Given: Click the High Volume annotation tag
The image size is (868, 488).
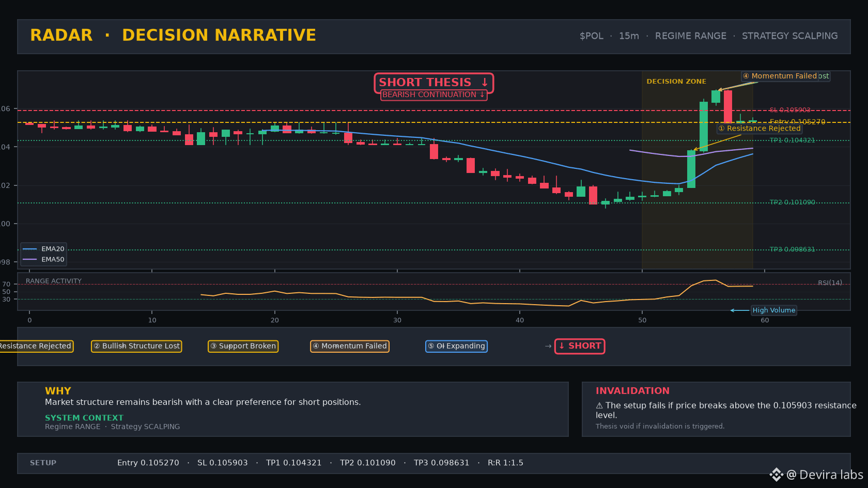Looking at the screenshot, I should coord(773,310).
